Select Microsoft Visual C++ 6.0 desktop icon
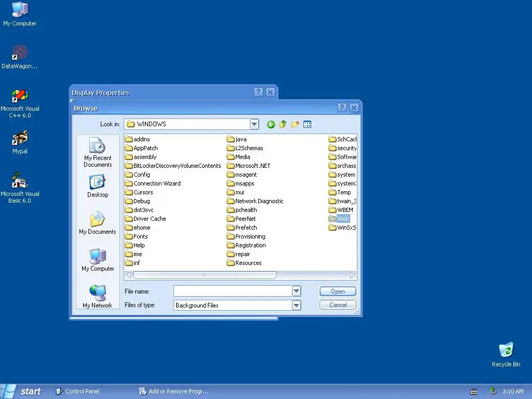The width and height of the screenshot is (532, 399). point(20,103)
